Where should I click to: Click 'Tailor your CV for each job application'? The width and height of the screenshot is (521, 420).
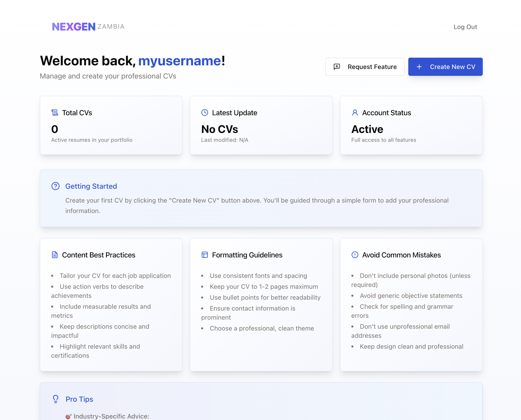(115, 276)
